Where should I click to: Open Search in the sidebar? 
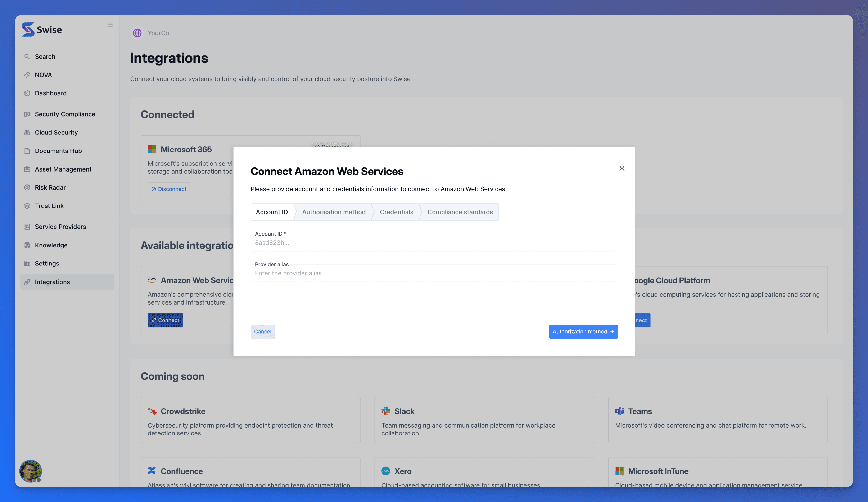67,56
